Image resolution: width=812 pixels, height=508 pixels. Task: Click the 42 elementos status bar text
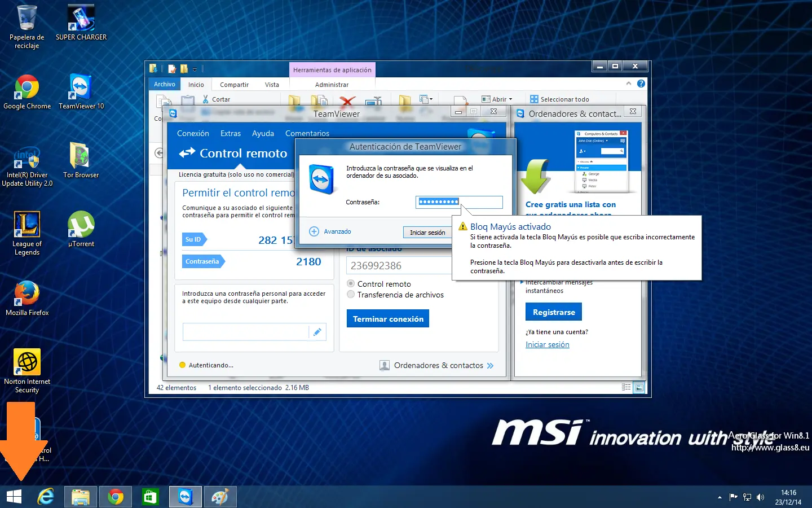(176, 388)
